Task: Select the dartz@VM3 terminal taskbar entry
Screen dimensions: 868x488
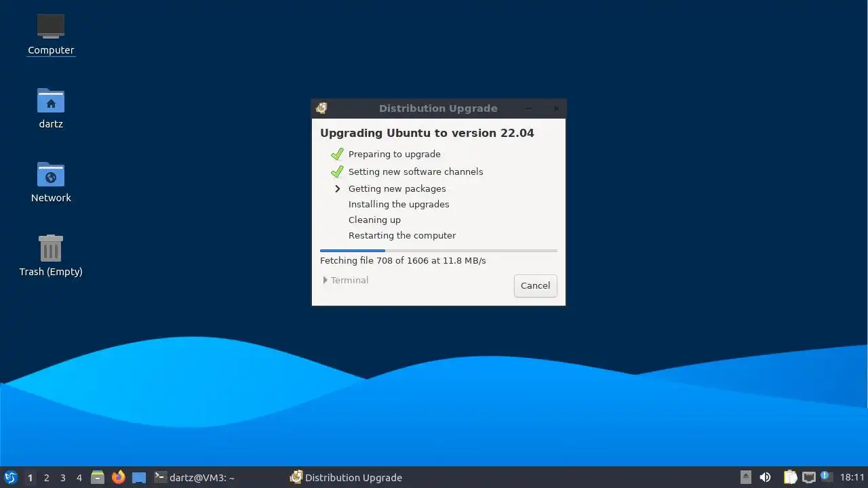Action: coord(195,478)
